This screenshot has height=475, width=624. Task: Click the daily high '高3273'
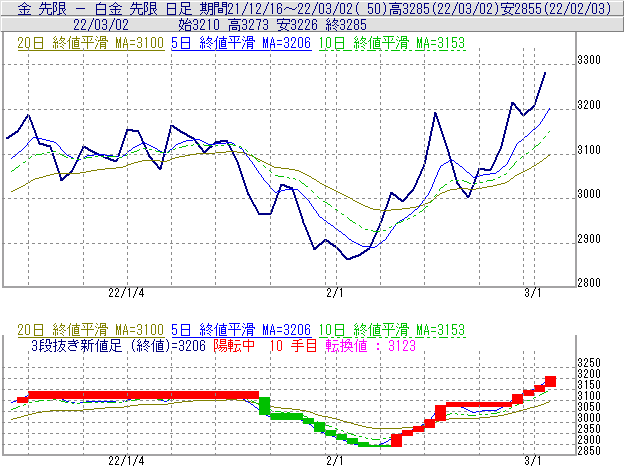pos(248,25)
